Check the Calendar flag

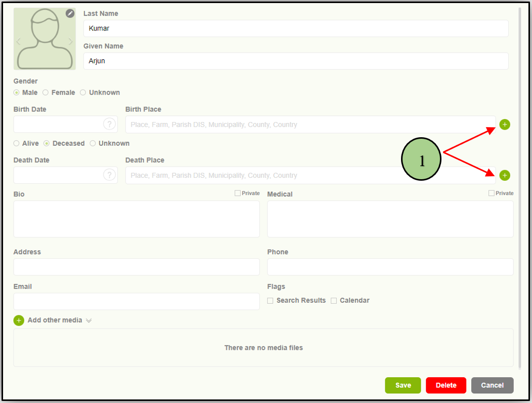(x=334, y=301)
